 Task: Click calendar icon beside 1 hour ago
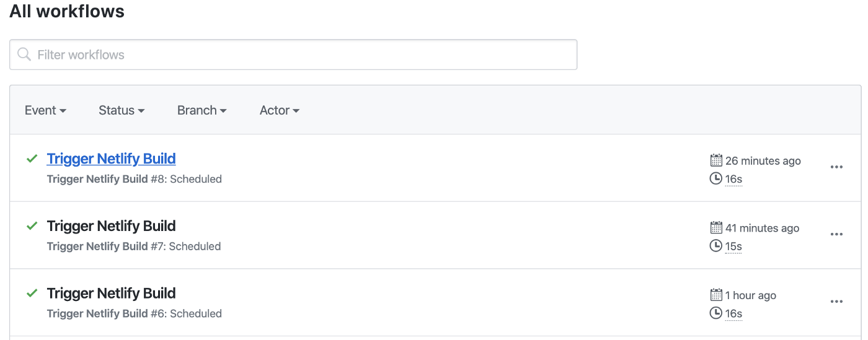(x=716, y=295)
